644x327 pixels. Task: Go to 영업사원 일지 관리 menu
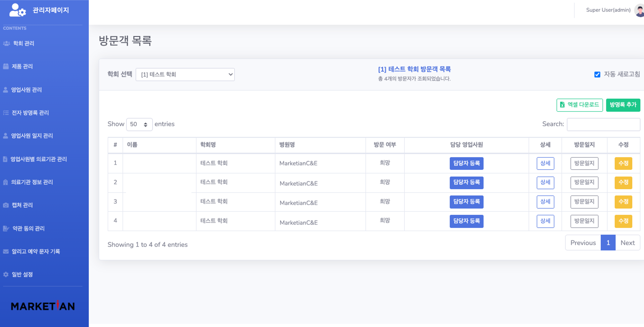point(32,136)
